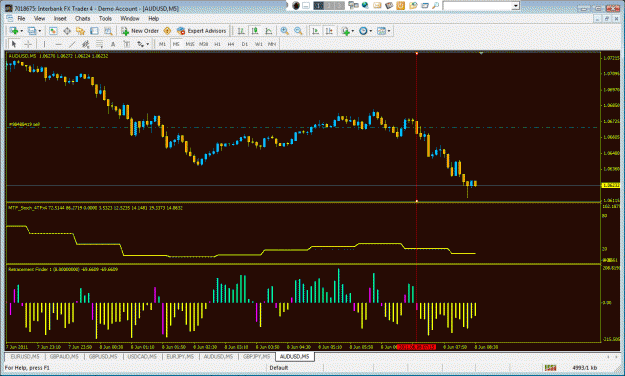Viewport: 625px width, 376px height.
Task: Switch to H1 timeframe
Action: coord(217,44)
